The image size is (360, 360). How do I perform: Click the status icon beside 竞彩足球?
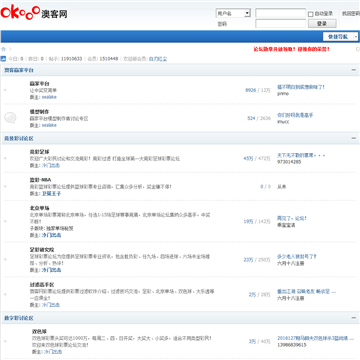click(x=5, y=158)
